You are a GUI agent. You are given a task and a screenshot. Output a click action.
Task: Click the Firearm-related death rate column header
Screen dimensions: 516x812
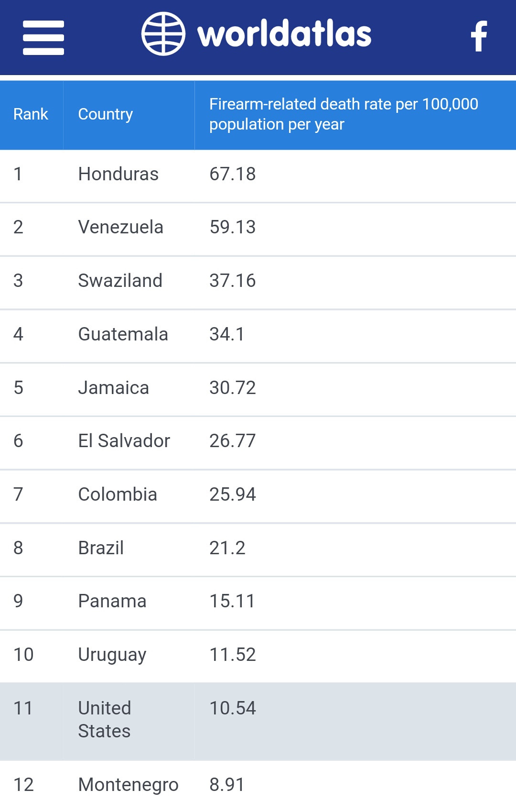click(355, 114)
